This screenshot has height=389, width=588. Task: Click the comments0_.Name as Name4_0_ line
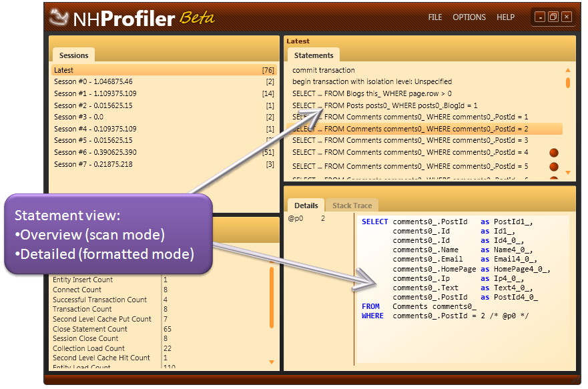point(463,250)
